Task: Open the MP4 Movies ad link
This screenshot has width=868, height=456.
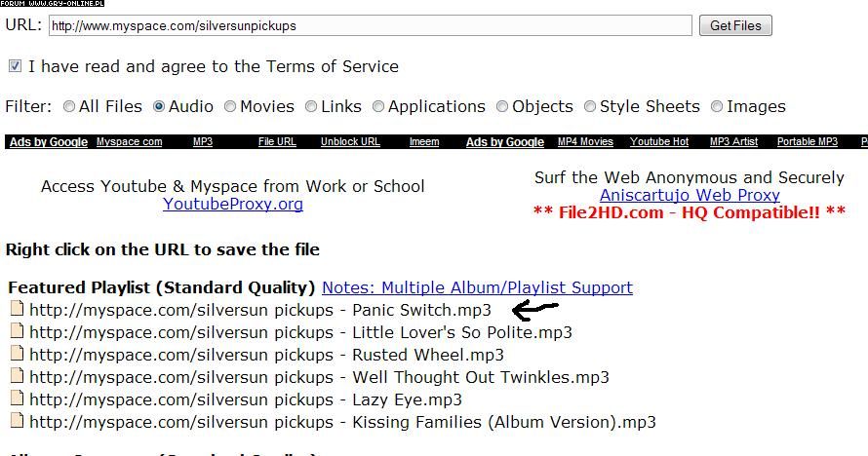Action: coord(585,142)
